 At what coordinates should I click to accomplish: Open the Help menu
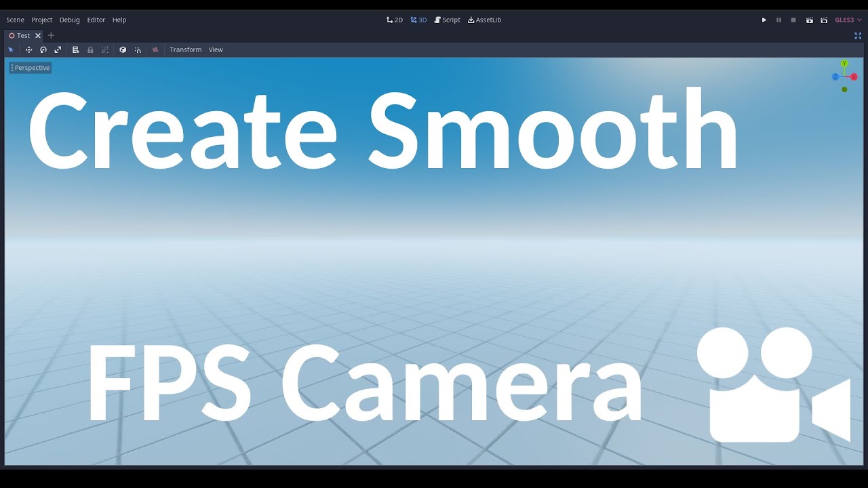tap(119, 20)
